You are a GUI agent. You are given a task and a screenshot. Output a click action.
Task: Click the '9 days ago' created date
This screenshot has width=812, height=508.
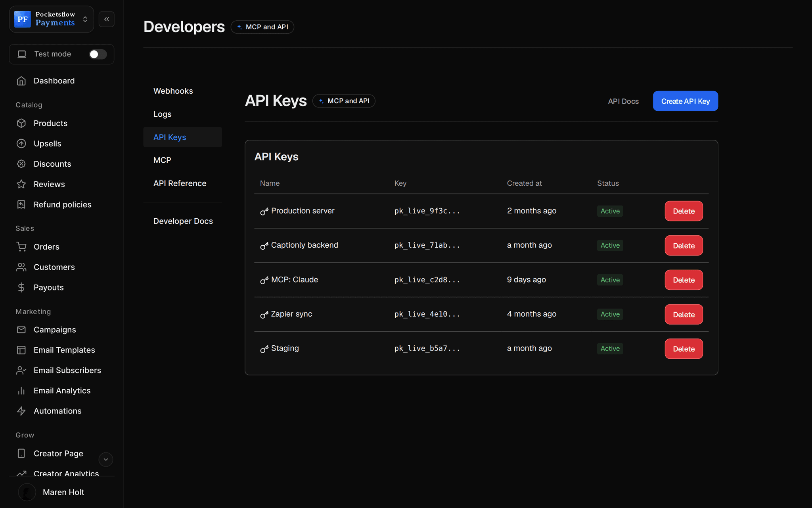(x=526, y=280)
